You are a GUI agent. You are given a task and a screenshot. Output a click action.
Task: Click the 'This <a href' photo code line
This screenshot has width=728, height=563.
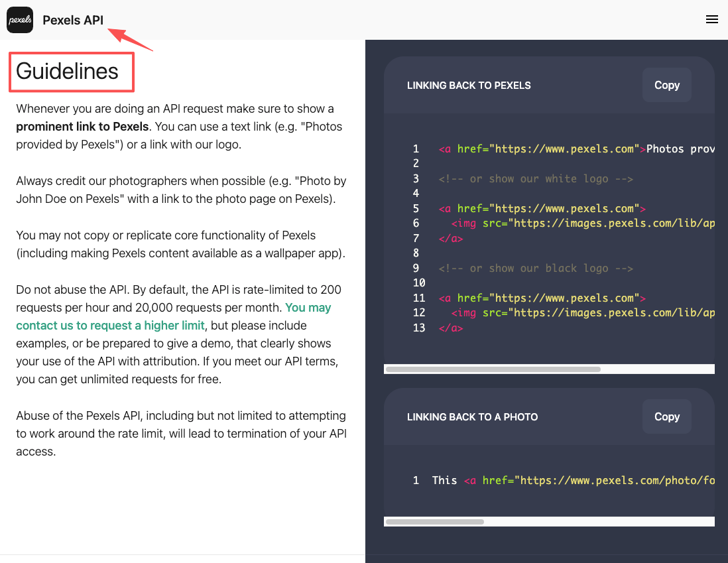coord(574,480)
